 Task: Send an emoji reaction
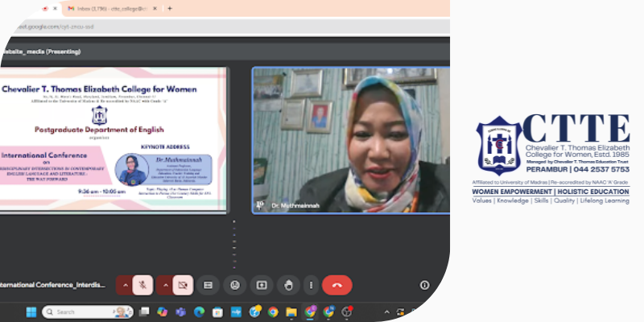click(x=235, y=285)
